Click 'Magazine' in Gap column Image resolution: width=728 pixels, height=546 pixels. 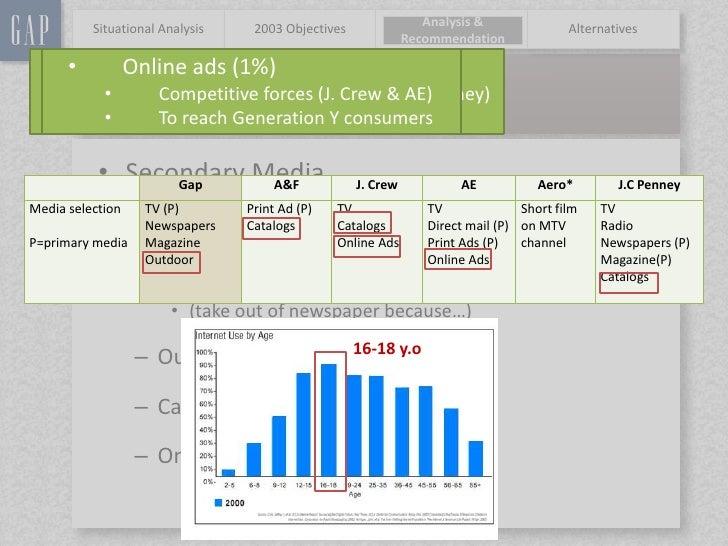[x=173, y=243]
